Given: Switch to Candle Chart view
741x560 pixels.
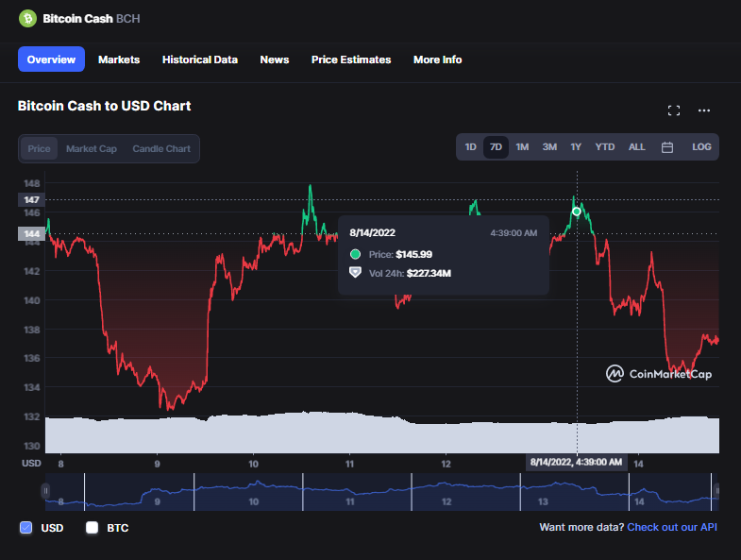Looking at the screenshot, I should 161,148.
